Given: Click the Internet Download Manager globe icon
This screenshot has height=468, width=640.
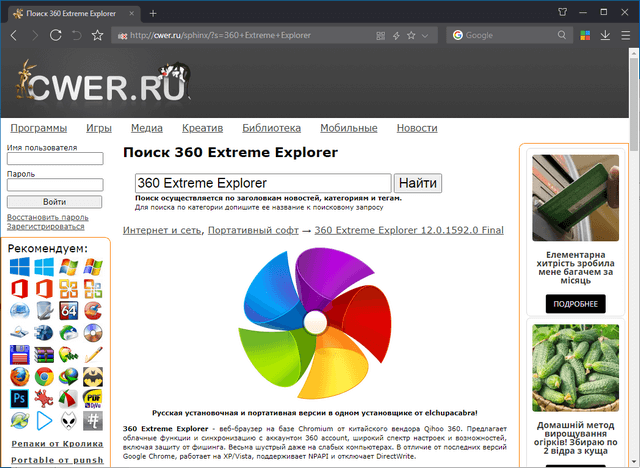Looking at the screenshot, I should [69, 377].
